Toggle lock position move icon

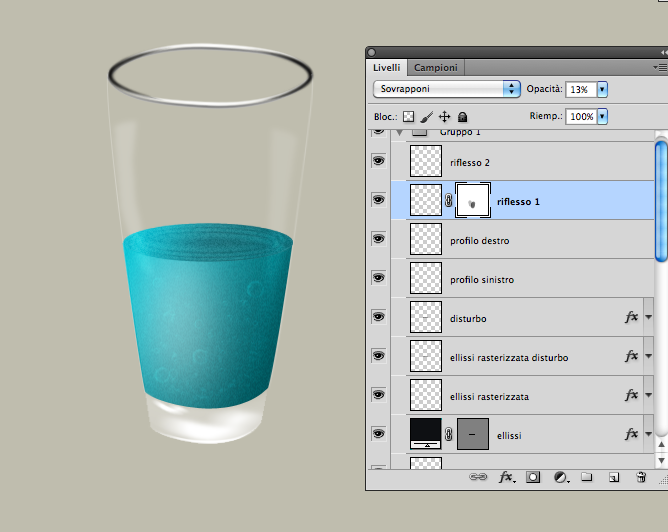(x=444, y=116)
